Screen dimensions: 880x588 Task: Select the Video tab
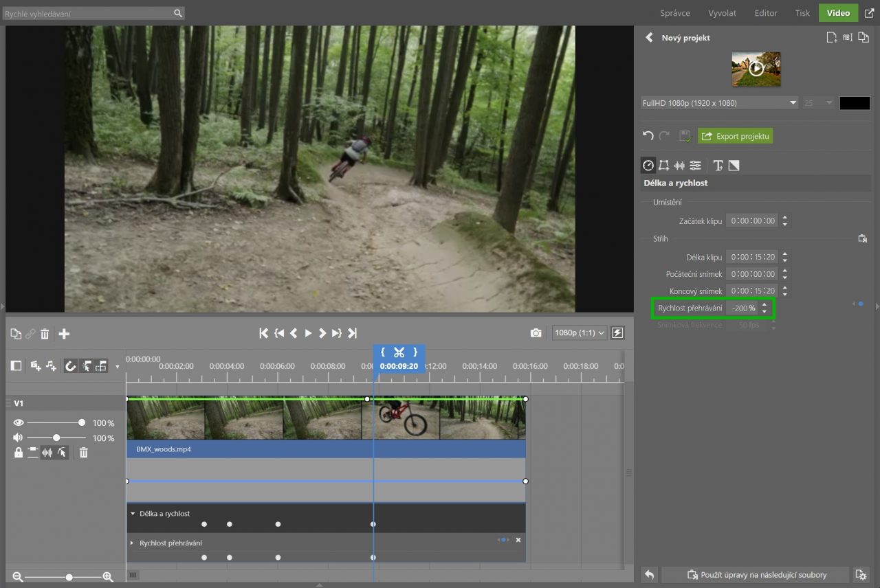pos(838,13)
